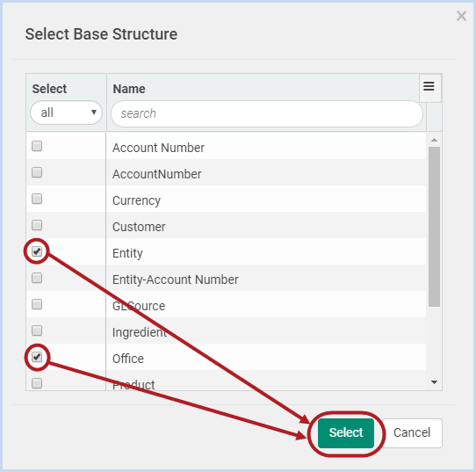Check the Account Number checkbox
476x472 pixels.
37,146
